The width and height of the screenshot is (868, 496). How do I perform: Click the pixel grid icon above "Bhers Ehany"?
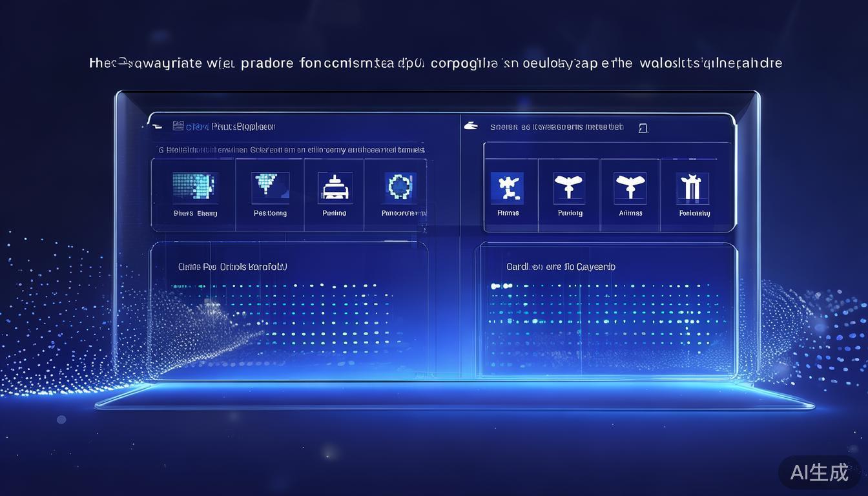click(194, 186)
